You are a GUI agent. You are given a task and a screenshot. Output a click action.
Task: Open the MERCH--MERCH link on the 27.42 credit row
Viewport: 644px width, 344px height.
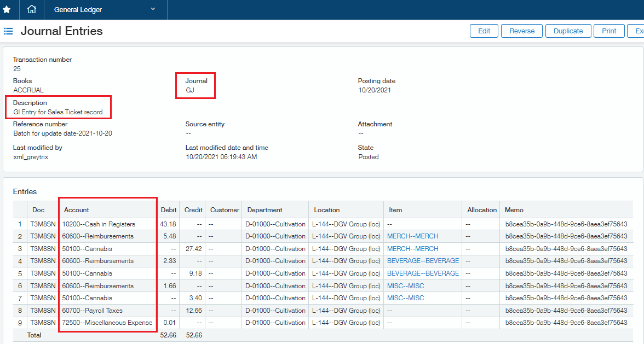point(412,249)
